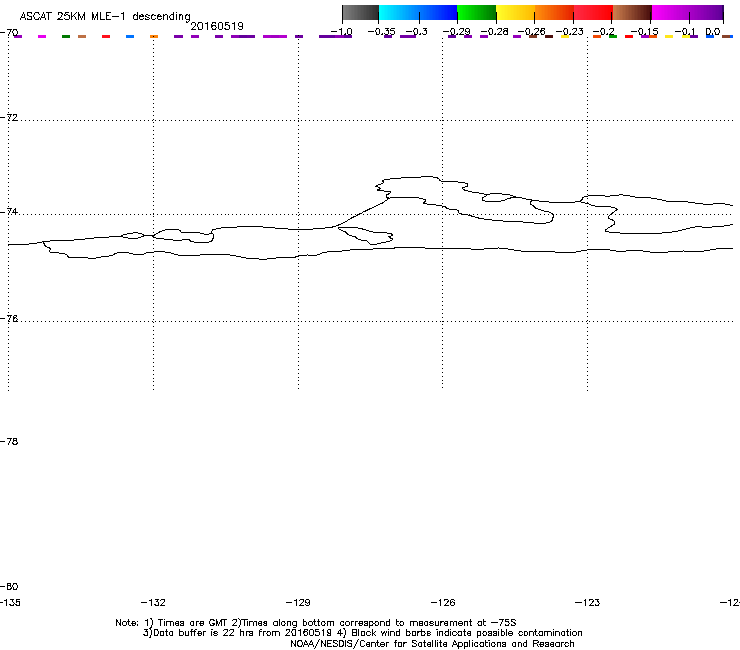
Task: Click the longitude label '-126'
Action: pyautogui.click(x=443, y=602)
